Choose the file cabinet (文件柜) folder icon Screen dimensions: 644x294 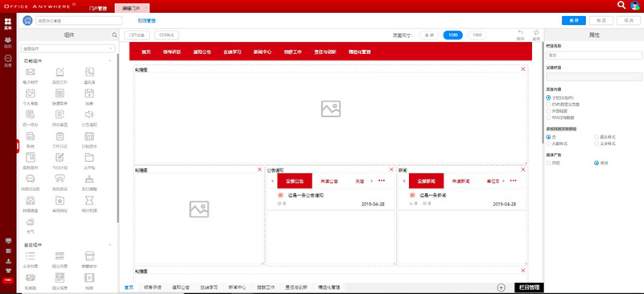click(89, 158)
